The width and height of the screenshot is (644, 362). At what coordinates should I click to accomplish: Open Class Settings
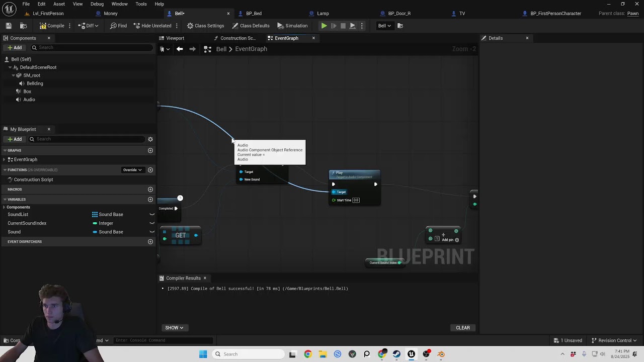(x=205, y=26)
